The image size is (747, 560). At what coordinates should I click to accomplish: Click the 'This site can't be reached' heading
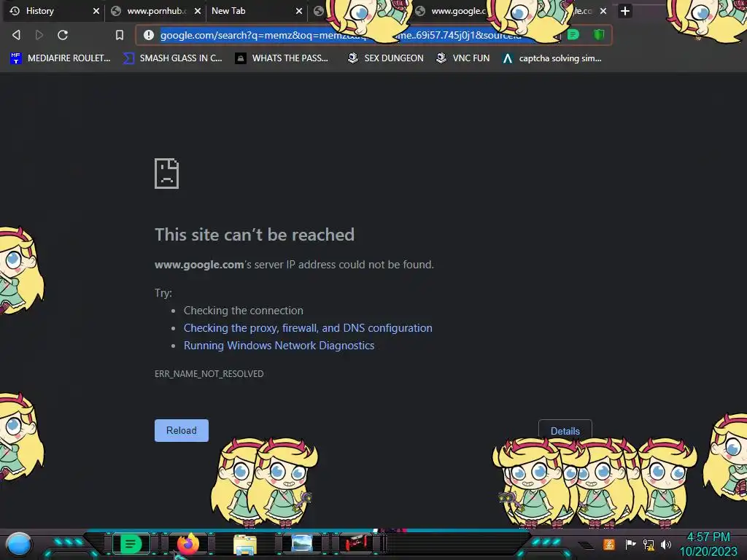click(x=255, y=234)
